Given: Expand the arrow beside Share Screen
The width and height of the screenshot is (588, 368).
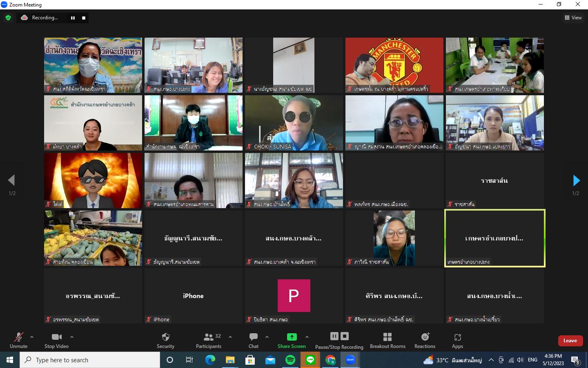Looking at the screenshot, I should point(307,337).
